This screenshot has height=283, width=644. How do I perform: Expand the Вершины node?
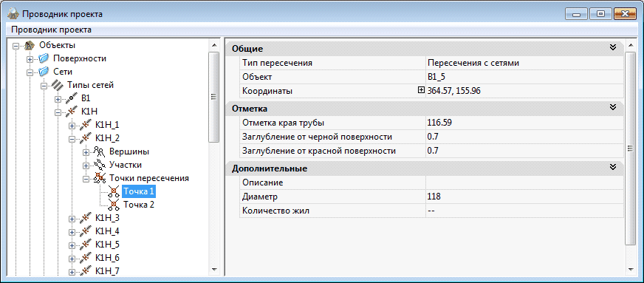coord(86,152)
